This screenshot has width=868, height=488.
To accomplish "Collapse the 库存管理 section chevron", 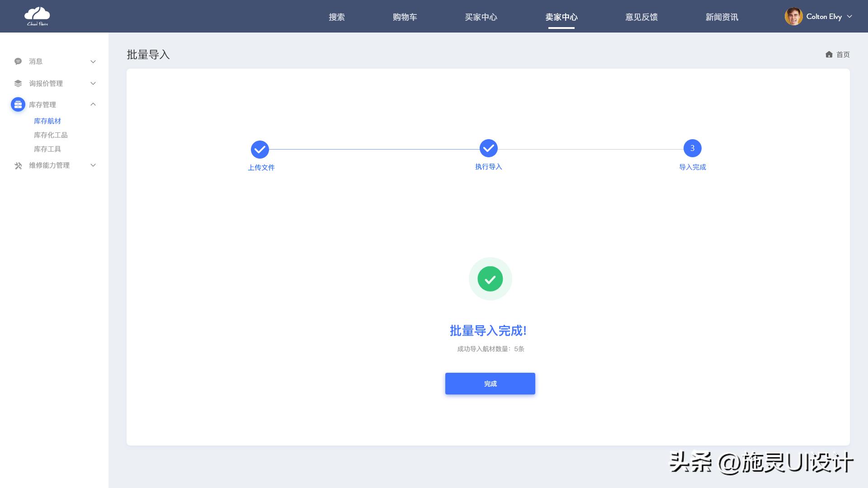I will click(x=93, y=104).
